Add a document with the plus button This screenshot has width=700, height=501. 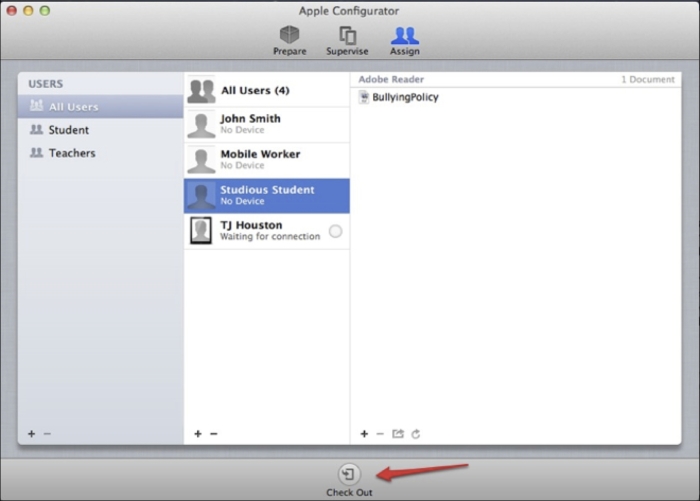(x=364, y=434)
